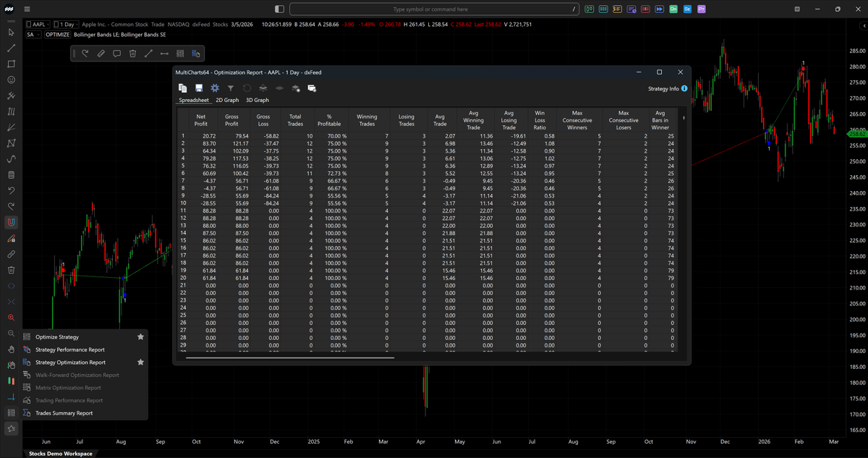The width and height of the screenshot is (868, 458).
Task: Click the red zoom-in magnifier
Action: pos(11,318)
